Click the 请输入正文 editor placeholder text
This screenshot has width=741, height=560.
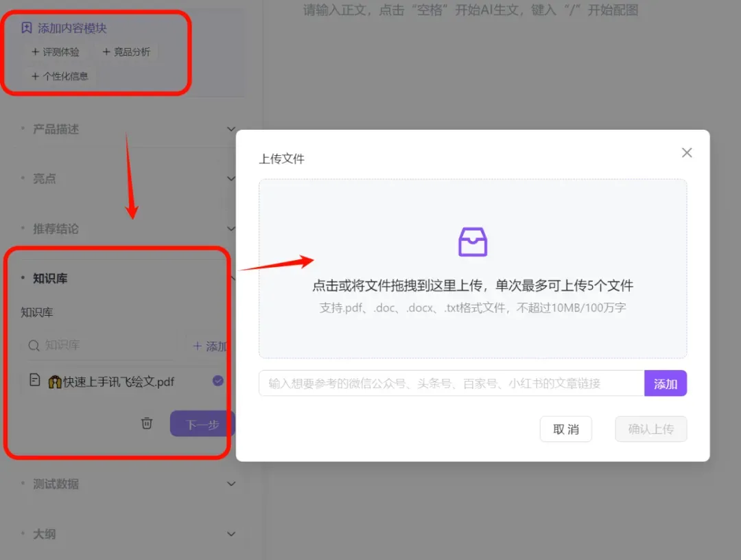[x=471, y=10]
